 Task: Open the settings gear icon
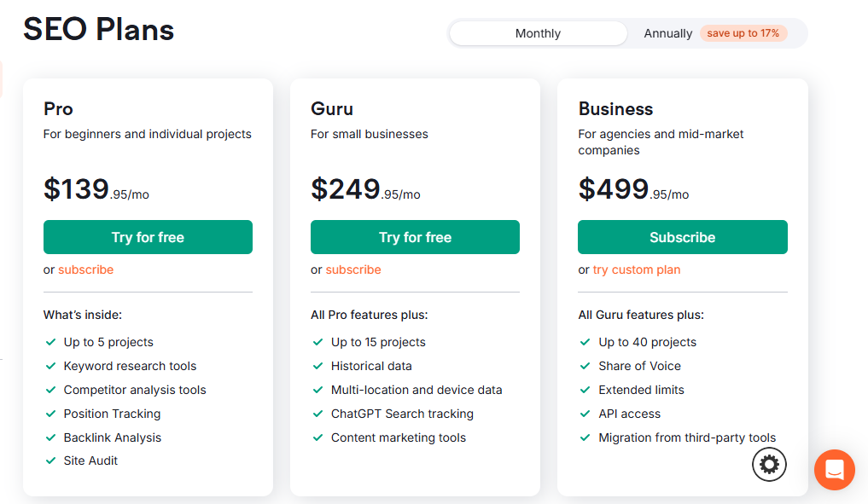click(769, 464)
